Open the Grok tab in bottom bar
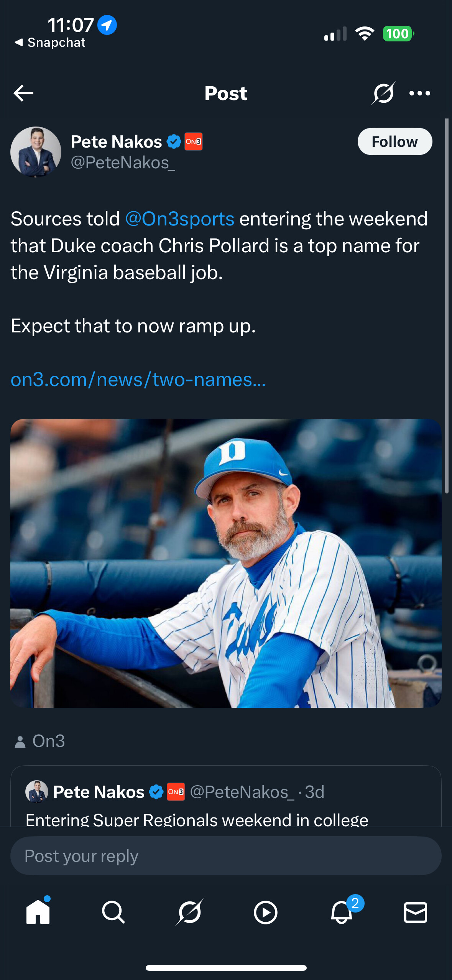452x980 pixels. point(189,912)
